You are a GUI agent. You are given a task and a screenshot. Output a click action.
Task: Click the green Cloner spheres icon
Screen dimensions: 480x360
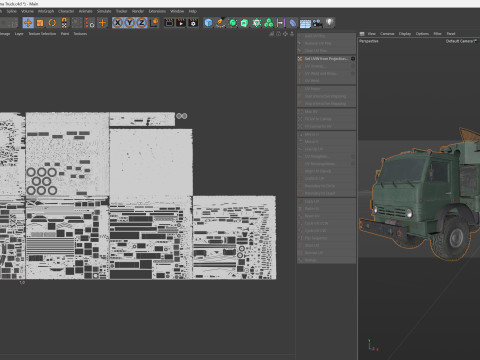pyautogui.click(x=269, y=23)
